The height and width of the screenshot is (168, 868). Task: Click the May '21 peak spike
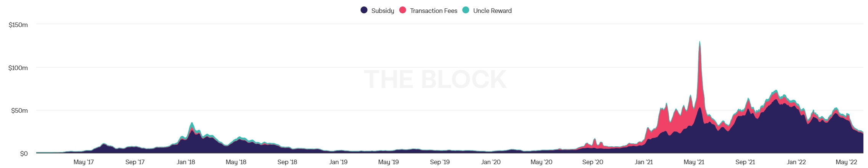[699, 43]
